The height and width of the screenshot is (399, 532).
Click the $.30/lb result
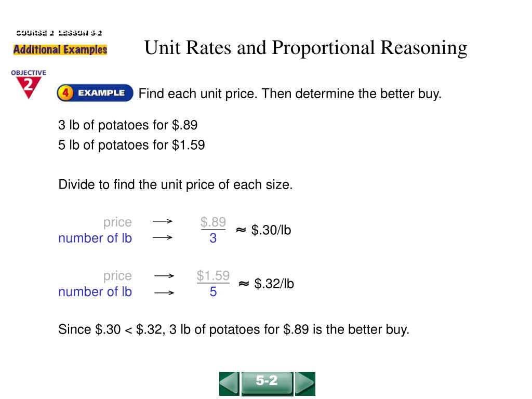pos(271,230)
